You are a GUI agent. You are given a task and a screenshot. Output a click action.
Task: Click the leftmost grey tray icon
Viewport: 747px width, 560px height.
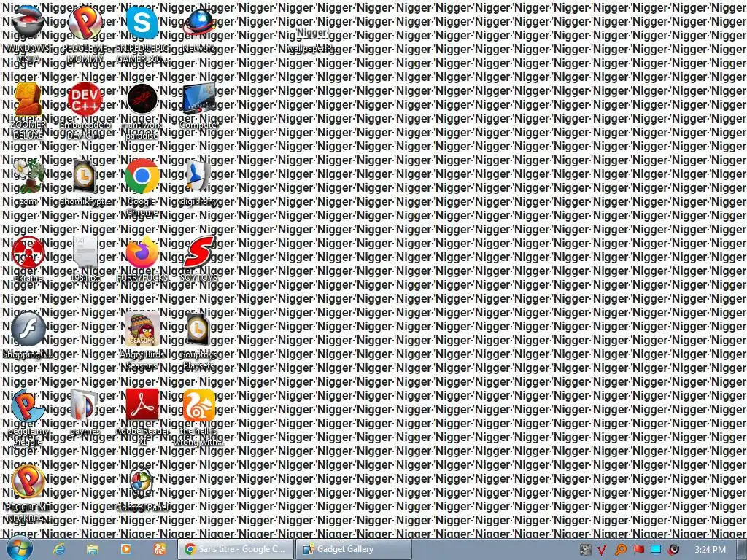585,550
